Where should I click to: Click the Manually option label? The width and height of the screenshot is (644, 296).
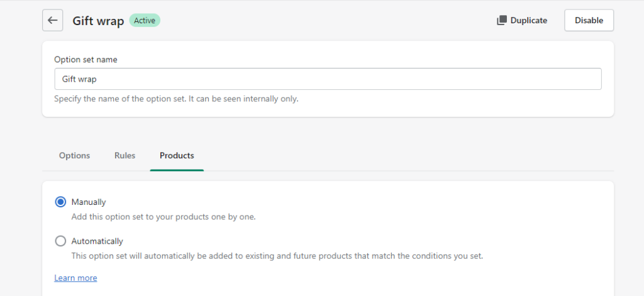click(89, 202)
